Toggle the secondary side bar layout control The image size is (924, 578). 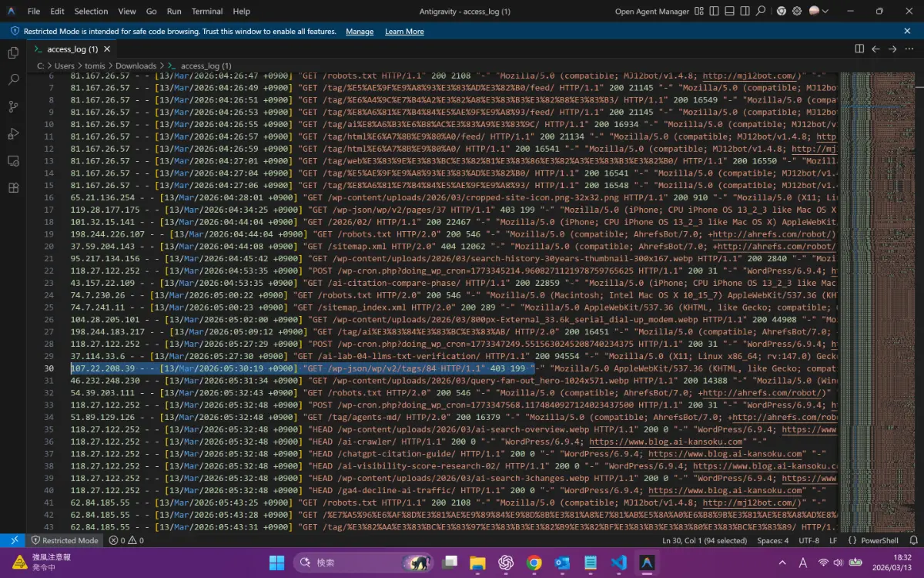(x=745, y=11)
